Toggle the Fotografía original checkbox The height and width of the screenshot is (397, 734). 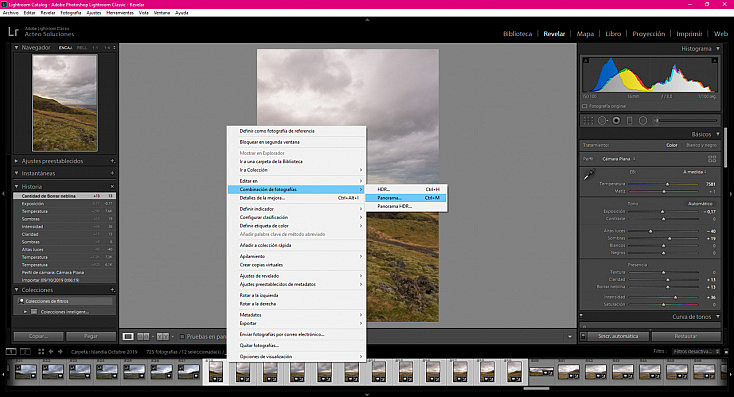tap(585, 106)
